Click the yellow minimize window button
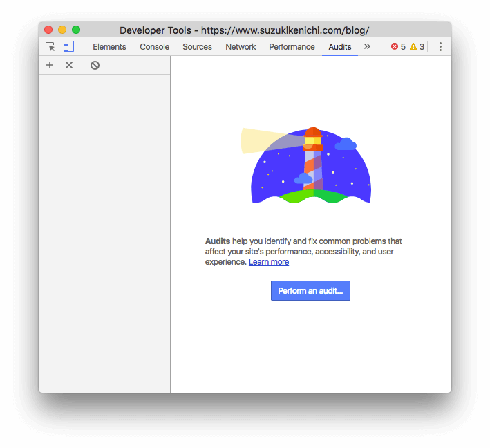This screenshot has height=448, width=490. pyautogui.click(x=62, y=30)
